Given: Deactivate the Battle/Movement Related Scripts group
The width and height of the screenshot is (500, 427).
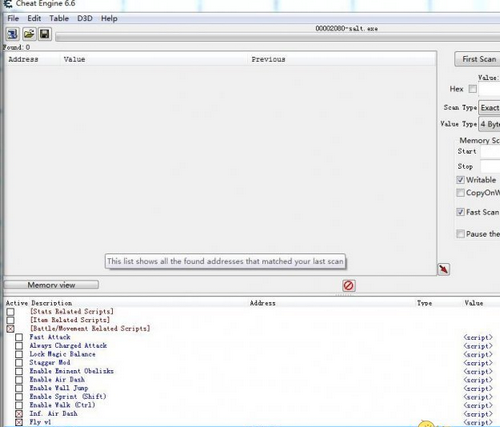Looking at the screenshot, I should coord(11,329).
